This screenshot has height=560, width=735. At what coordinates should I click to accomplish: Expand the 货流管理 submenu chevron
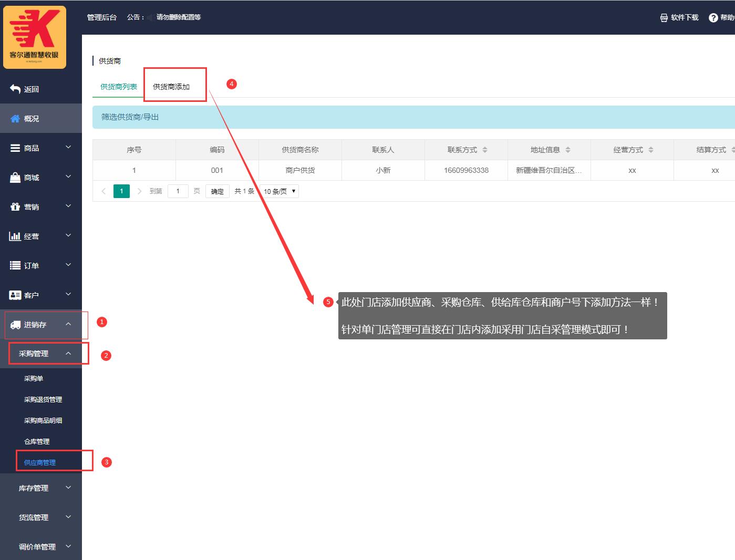[x=68, y=517]
